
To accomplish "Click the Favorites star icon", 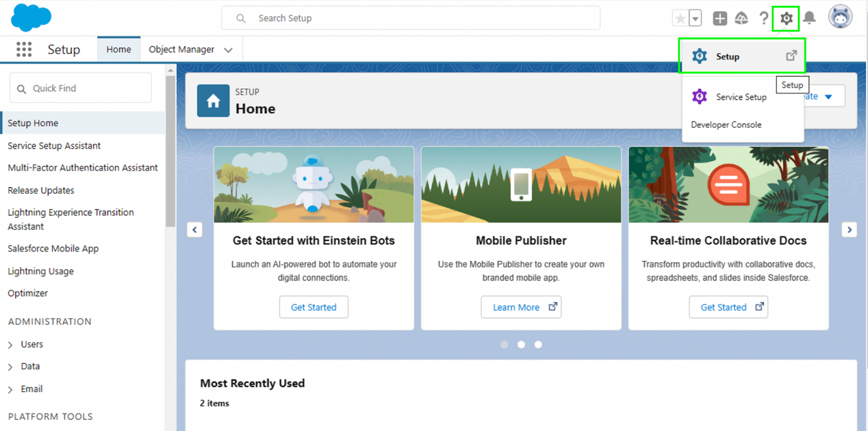I will (x=680, y=18).
